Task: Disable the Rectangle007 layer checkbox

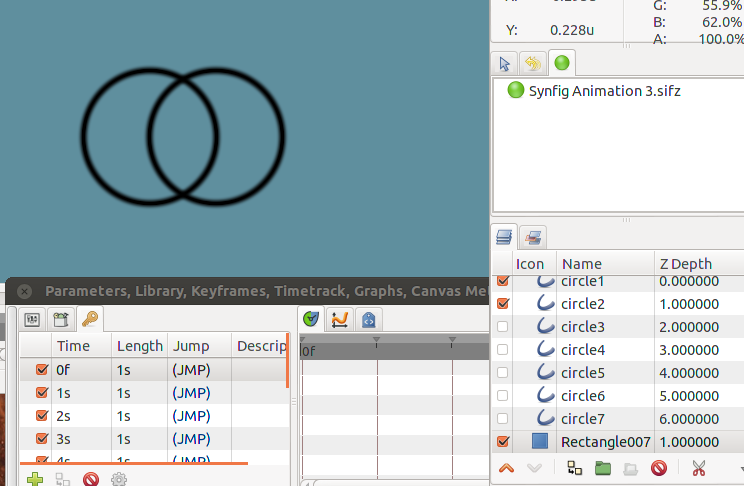Action: [502, 442]
